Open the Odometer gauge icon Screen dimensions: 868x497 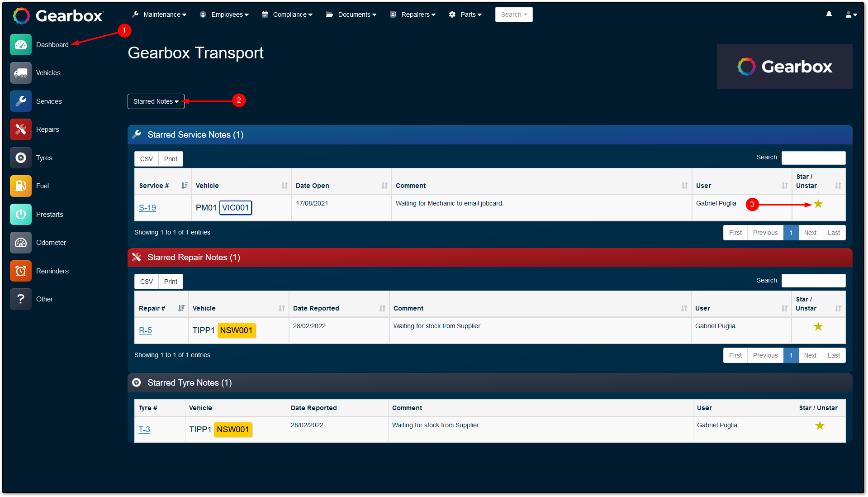pos(21,243)
